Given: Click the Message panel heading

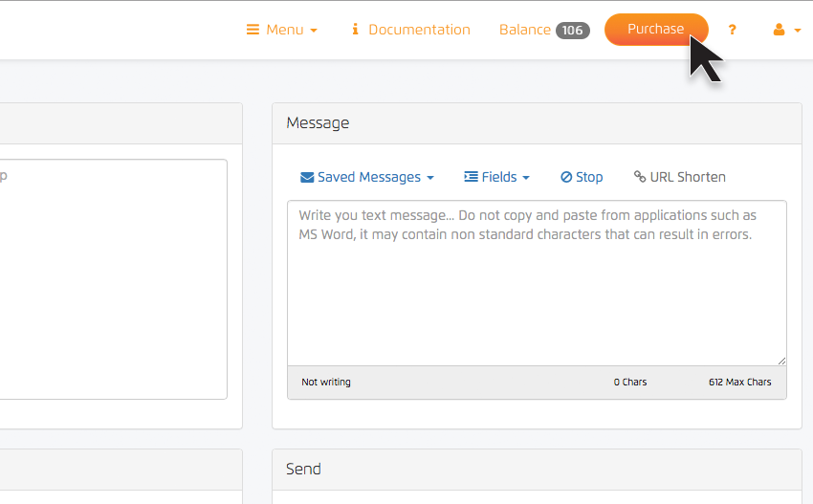Looking at the screenshot, I should coord(318,122).
